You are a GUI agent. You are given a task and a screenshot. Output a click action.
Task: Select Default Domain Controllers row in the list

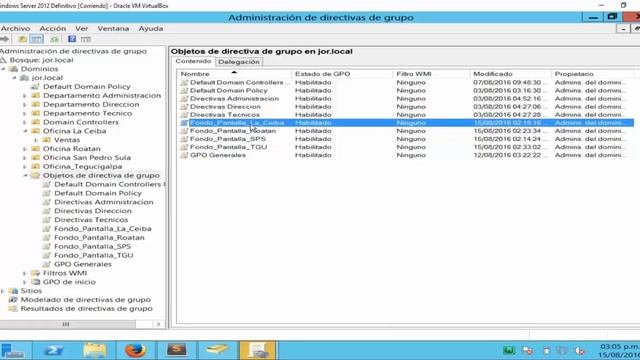pyautogui.click(x=405, y=82)
